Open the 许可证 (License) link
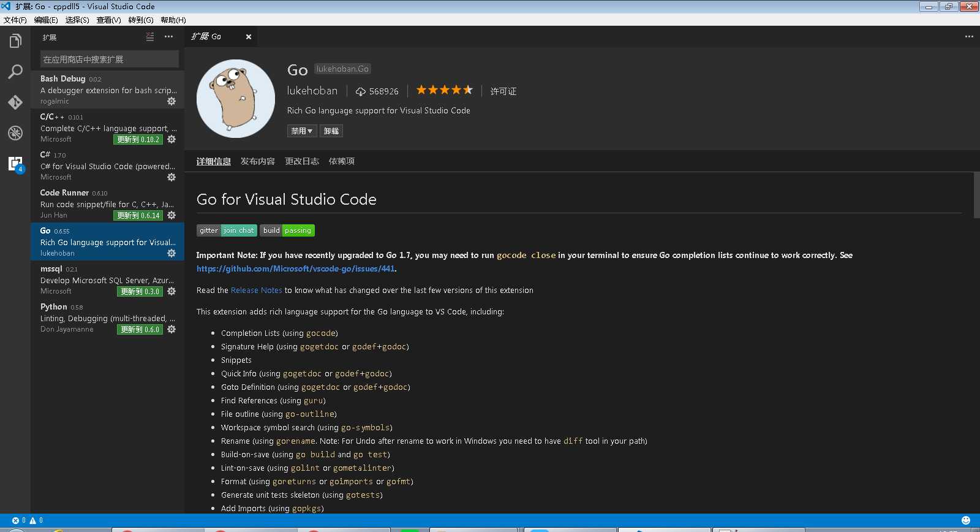Screen dimensions: 980x532 503,91
